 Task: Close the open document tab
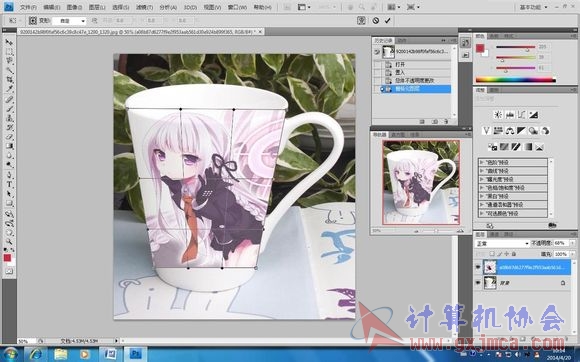[260, 32]
